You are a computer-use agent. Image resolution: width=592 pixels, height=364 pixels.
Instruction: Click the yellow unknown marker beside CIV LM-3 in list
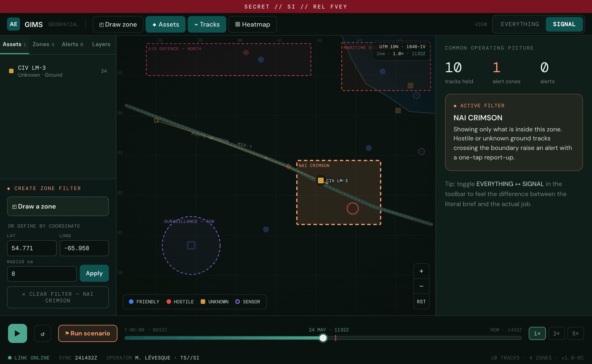[11, 71]
